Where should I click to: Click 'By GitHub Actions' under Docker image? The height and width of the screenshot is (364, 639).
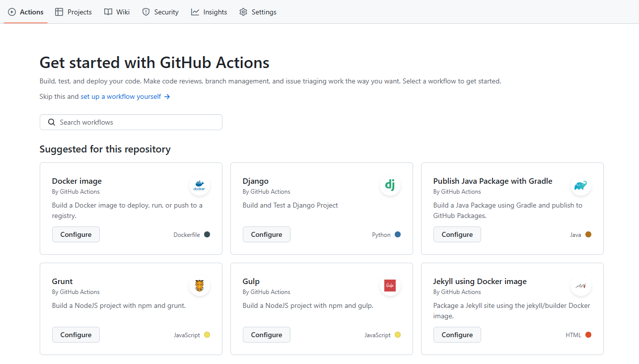(76, 192)
